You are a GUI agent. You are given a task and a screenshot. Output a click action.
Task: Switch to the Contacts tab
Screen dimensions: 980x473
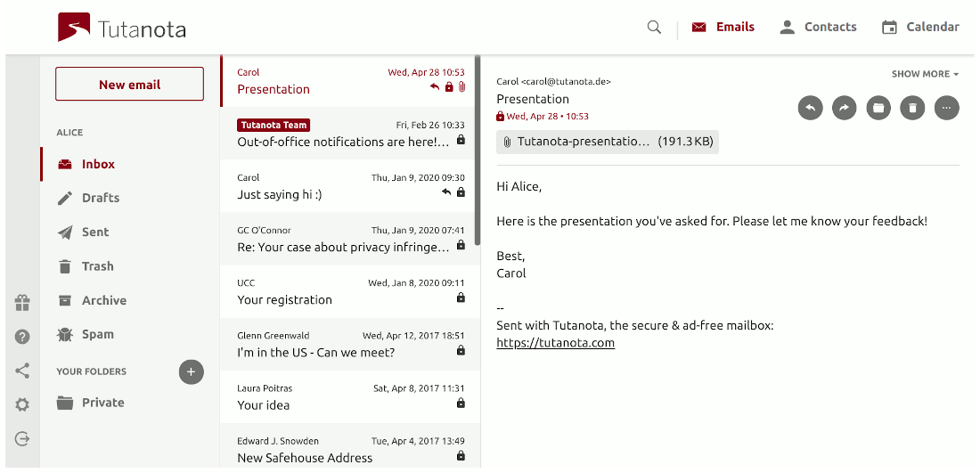point(818,28)
